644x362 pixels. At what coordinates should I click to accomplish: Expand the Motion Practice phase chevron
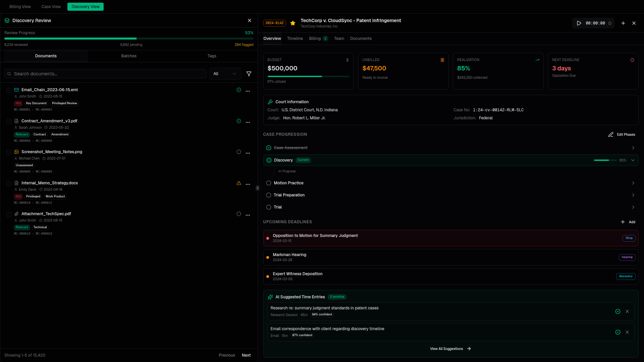(x=633, y=183)
